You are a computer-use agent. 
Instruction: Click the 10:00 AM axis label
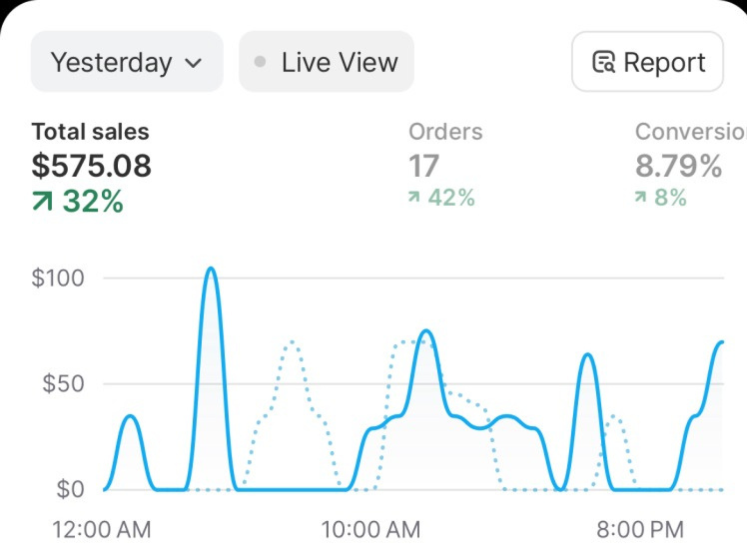click(371, 530)
